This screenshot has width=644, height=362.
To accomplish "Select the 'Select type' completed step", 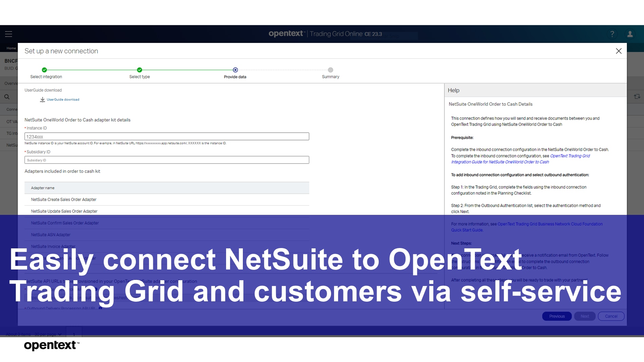I will pos(140,70).
